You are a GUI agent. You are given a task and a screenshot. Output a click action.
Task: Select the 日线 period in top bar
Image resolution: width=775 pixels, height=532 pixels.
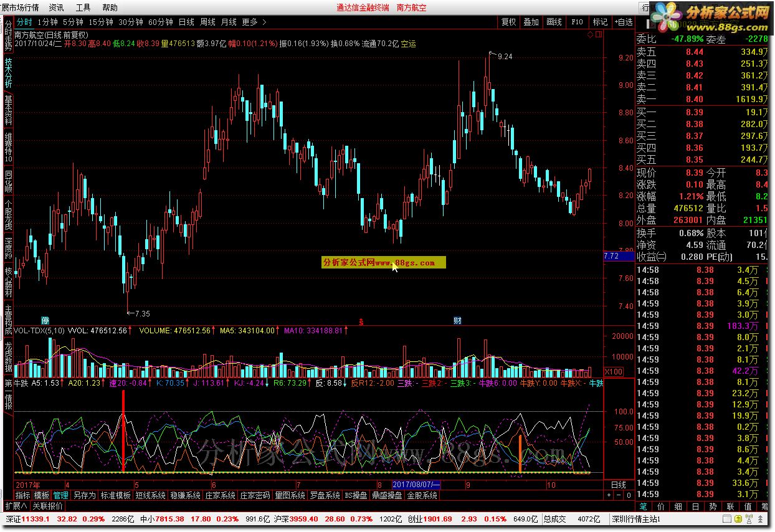coord(186,22)
